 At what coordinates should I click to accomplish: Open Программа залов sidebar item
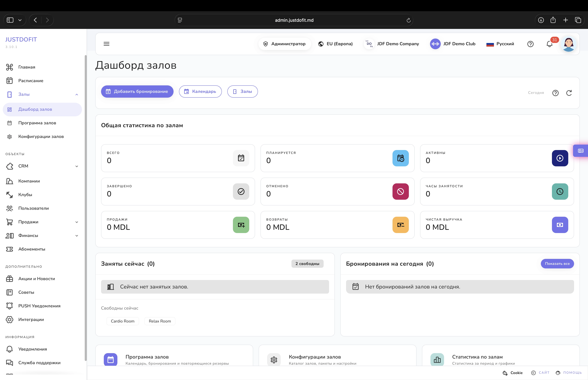tap(42, 123)
